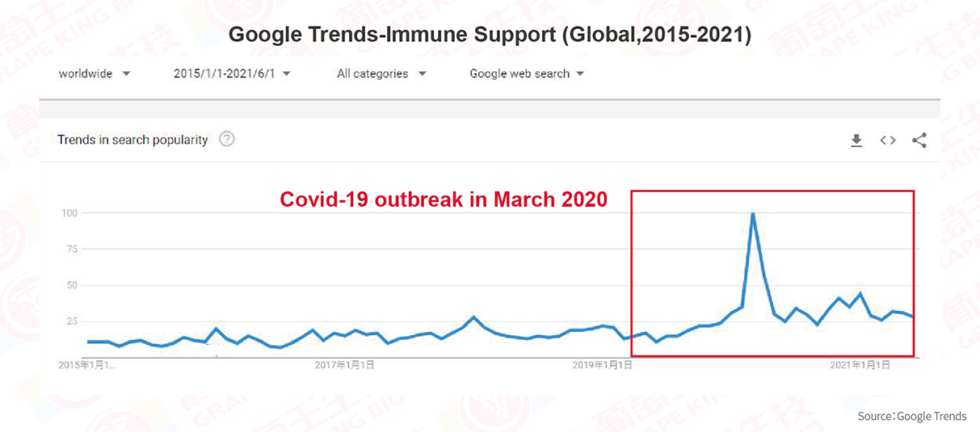
Task: Click the arrow next to worldwide
Action: click(126, 73)
